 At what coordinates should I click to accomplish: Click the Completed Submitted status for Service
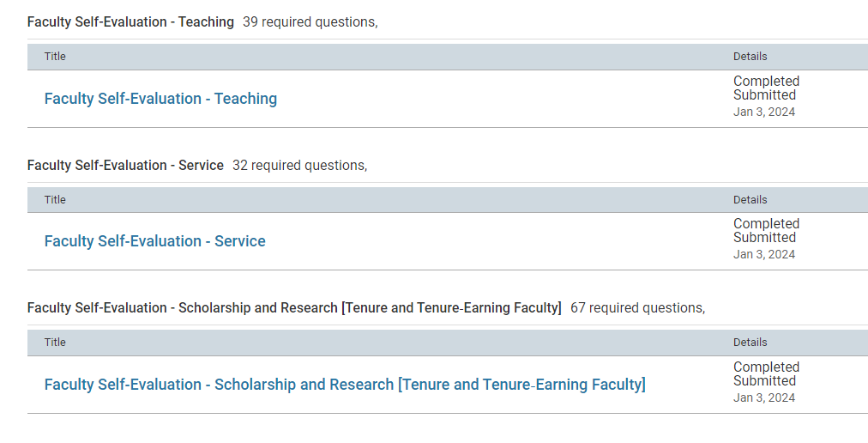pos(766,231)
